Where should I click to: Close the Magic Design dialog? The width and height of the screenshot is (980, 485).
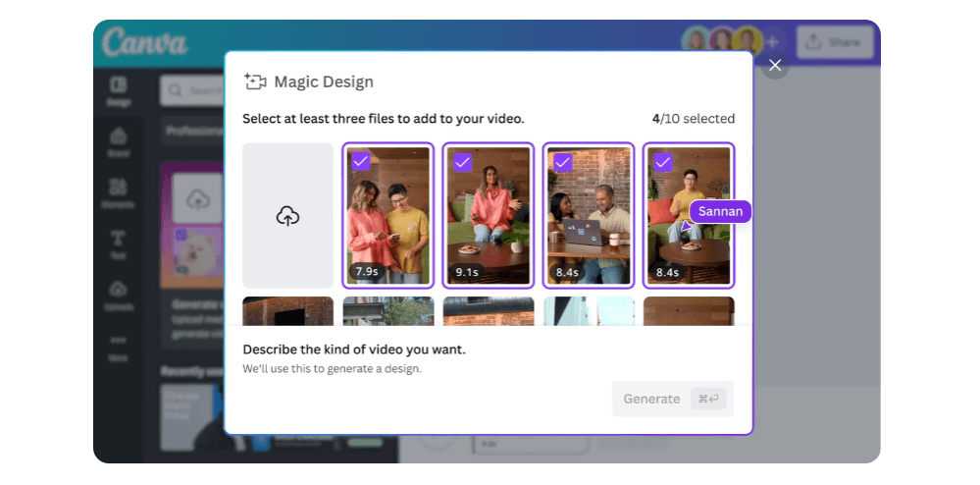coord(775,66)
